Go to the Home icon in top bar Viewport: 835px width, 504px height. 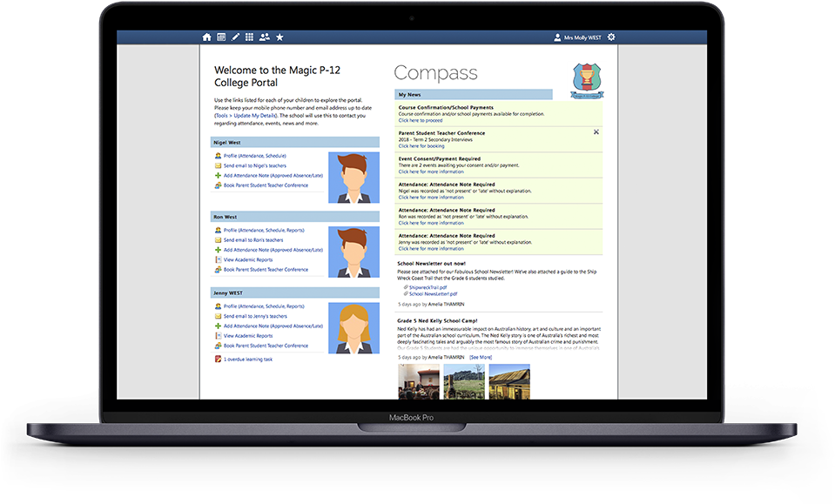(x=207, y=37)
